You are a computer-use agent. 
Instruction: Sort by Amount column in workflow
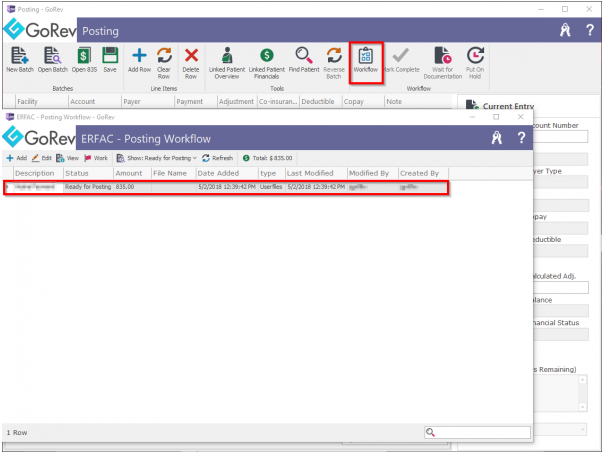[x=133, y=173]
